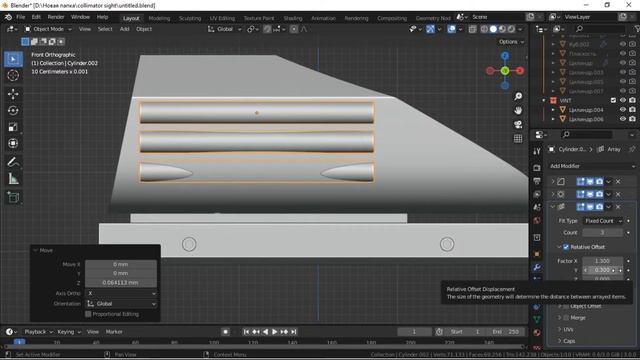Image resolution: width=640 pixels, height=360 pixels.
Task: Toggle the Merge checkbox
Action: point(566,318)
